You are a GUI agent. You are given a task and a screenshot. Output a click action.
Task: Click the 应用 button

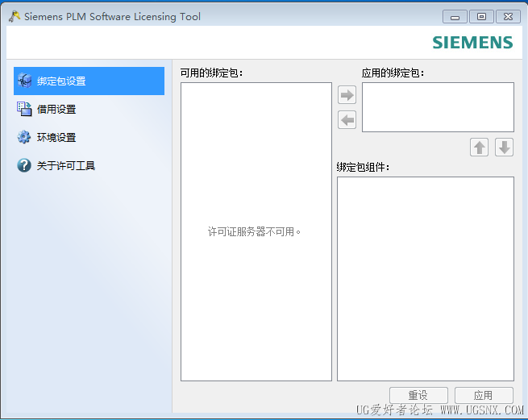(484, 395)
